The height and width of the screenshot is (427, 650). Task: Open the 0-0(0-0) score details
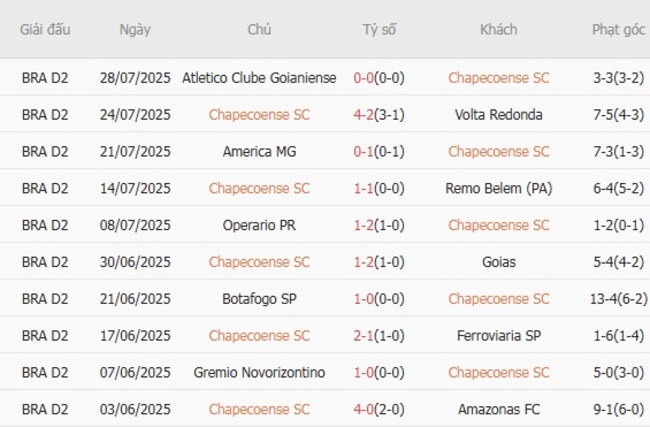[379, 78]
